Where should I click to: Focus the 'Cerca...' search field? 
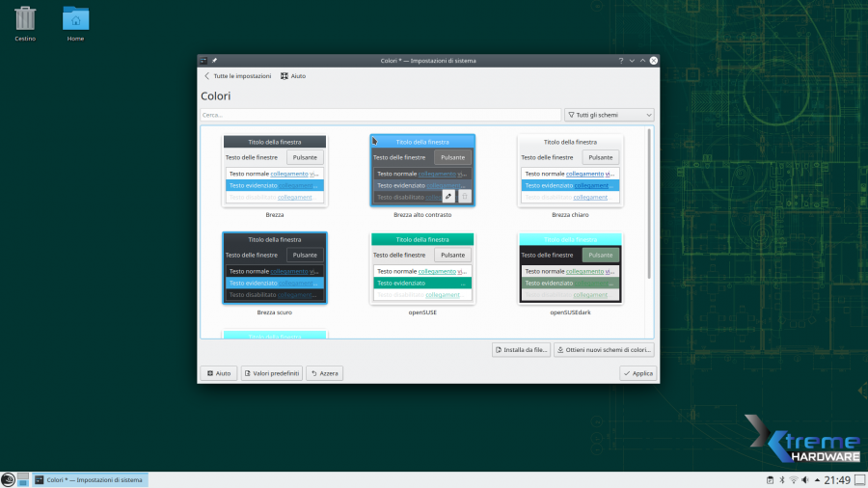click(x=380, y=115)
